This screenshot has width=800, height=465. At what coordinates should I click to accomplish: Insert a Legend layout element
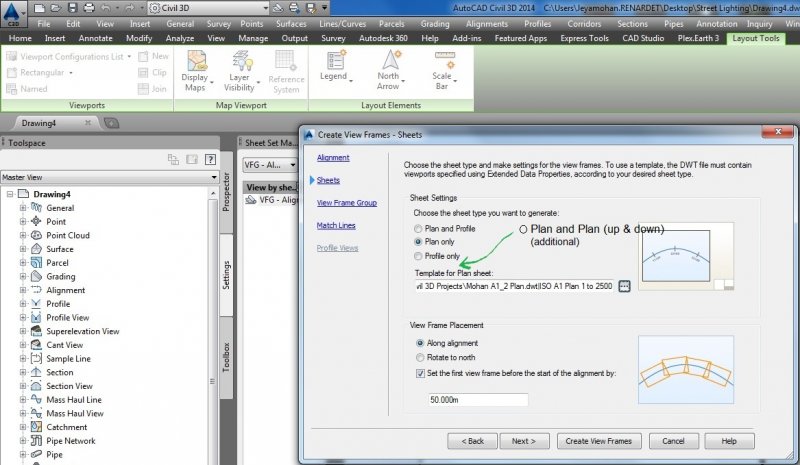(x=335, y=66)
